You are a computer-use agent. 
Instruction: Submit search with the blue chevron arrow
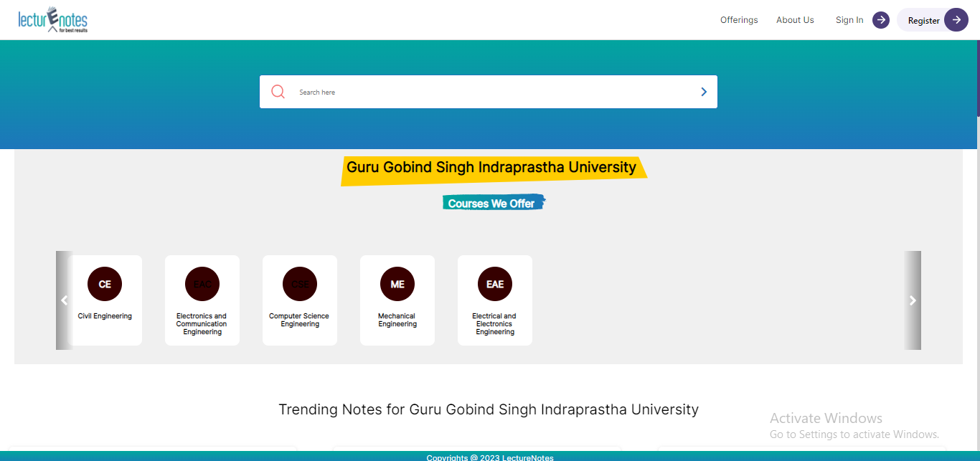(704, 92)
